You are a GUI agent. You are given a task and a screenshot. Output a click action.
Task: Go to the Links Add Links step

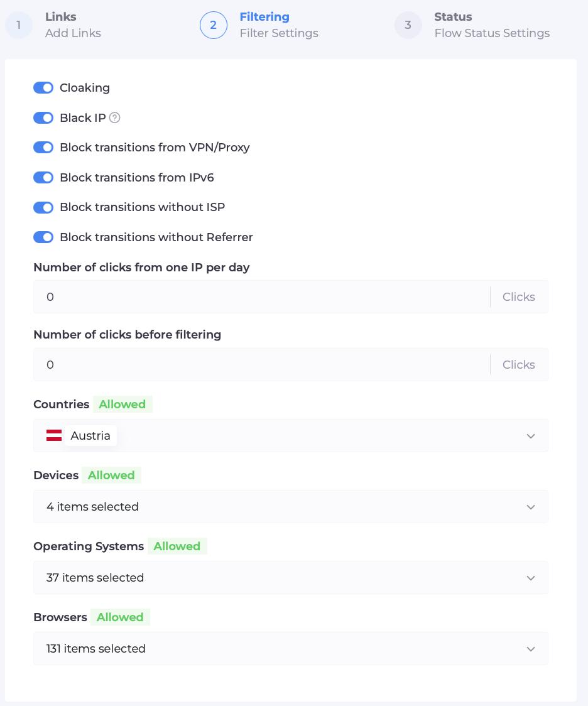pos(73,24)
